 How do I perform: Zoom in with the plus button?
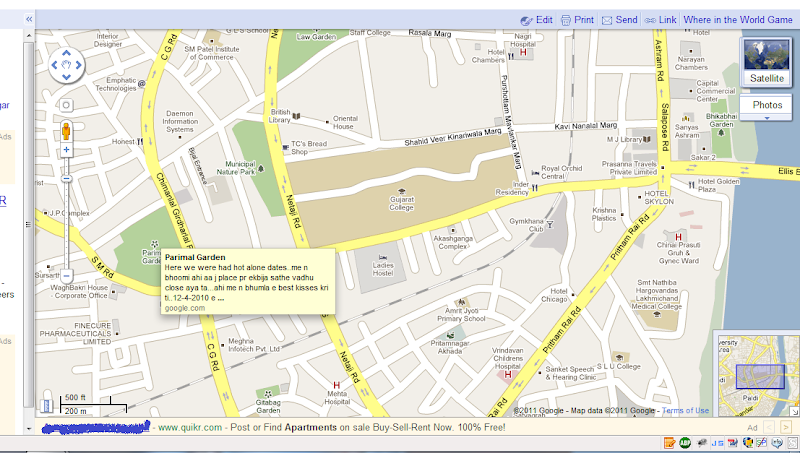[66, 150]
